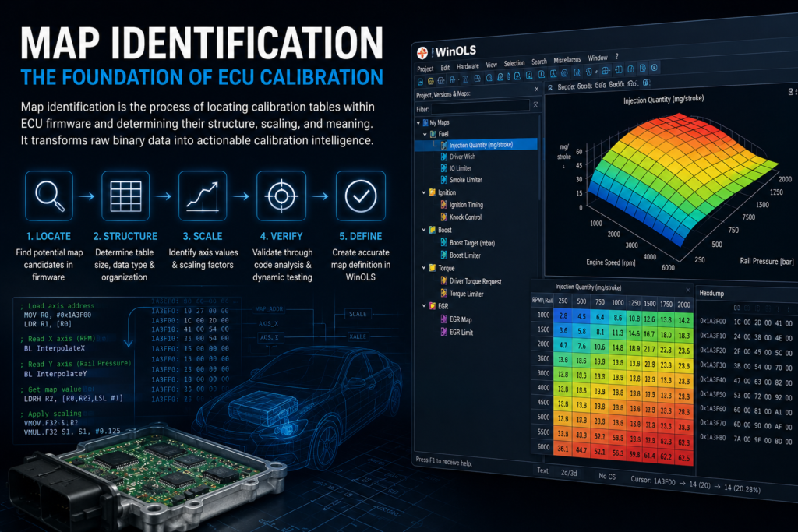The height and width of the screenshot is (532, 798).
Task: Click No CS in the status bar
Action: [606, 476]
